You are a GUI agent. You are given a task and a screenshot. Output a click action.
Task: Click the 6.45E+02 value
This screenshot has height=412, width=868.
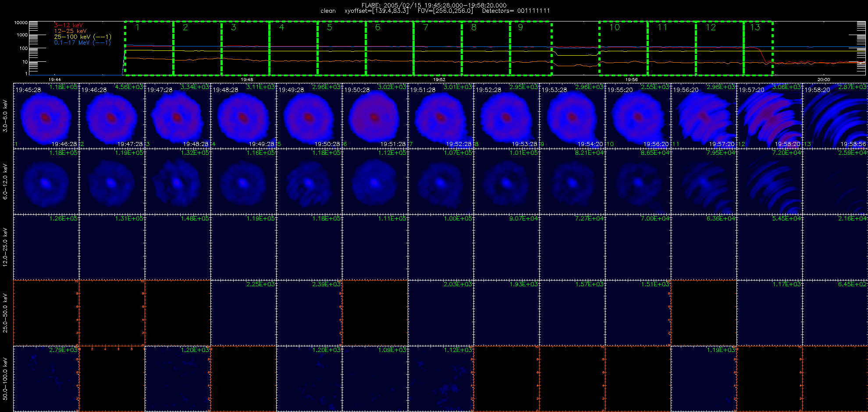pos(852,284)
